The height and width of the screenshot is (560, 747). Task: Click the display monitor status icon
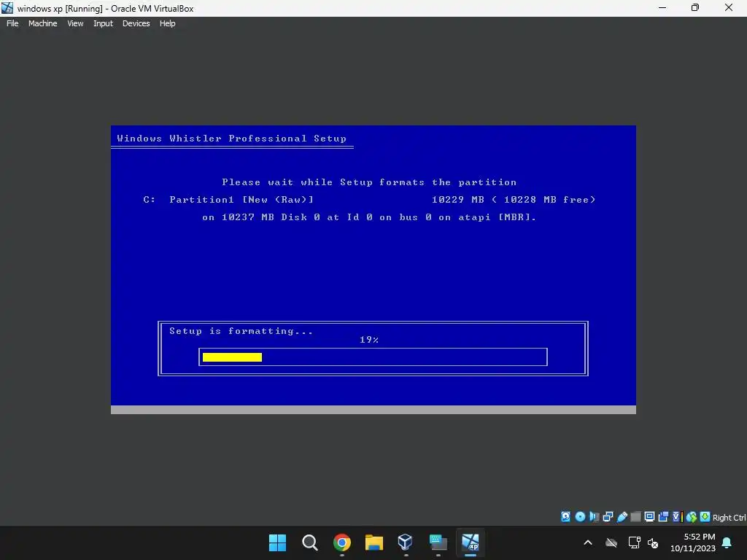tap(649, 517)
